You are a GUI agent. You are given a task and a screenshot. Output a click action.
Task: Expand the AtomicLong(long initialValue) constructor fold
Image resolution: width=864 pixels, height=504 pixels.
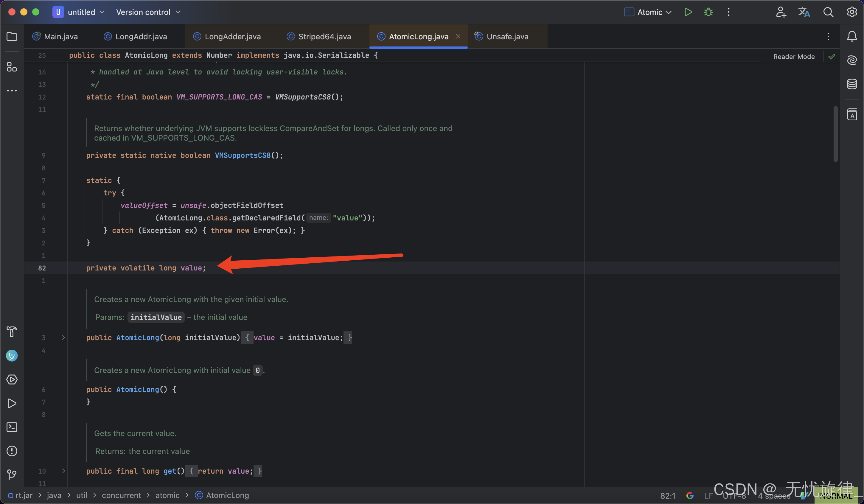point(63,338)
